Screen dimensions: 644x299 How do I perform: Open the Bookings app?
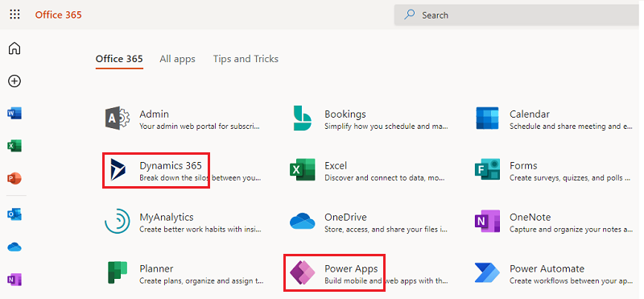point(369,118)
